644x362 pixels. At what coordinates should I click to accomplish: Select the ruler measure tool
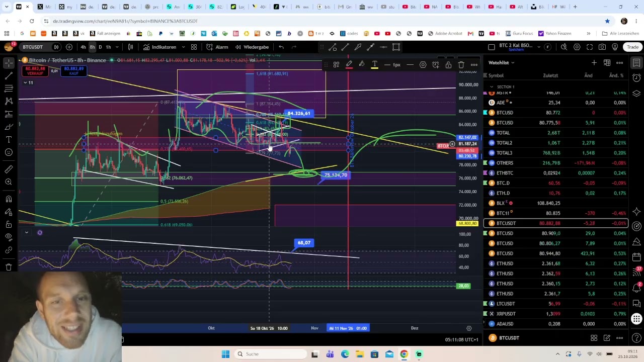click(x=9, y=169)
